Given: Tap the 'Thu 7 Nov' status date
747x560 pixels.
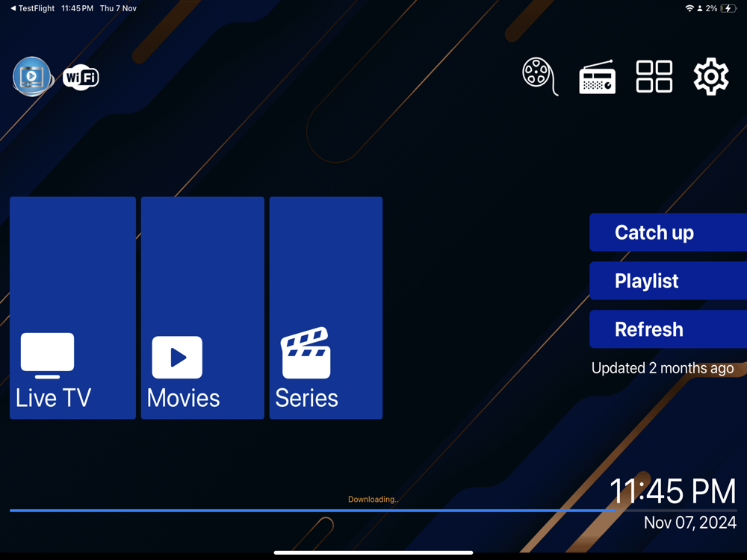Looking at the screenshot, I should point(118,8).
